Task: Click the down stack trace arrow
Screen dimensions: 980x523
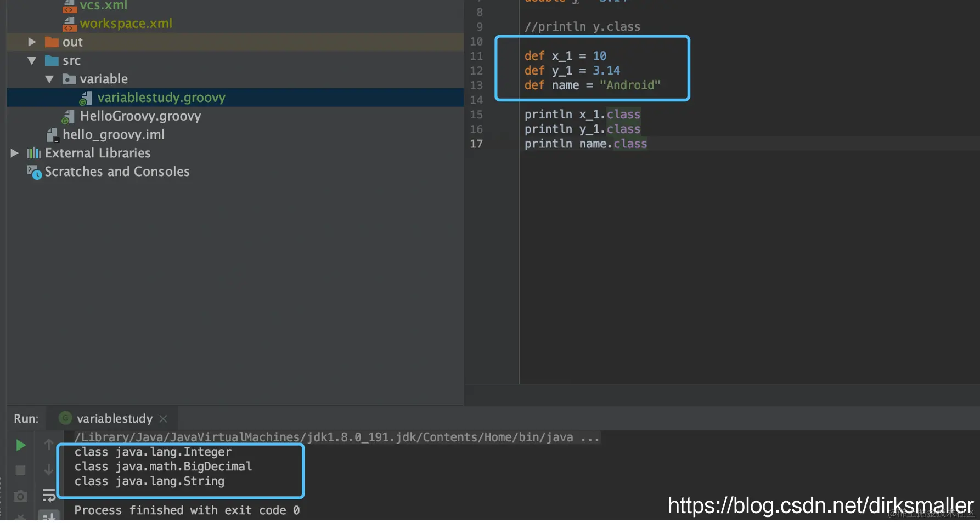Action: 49,470
